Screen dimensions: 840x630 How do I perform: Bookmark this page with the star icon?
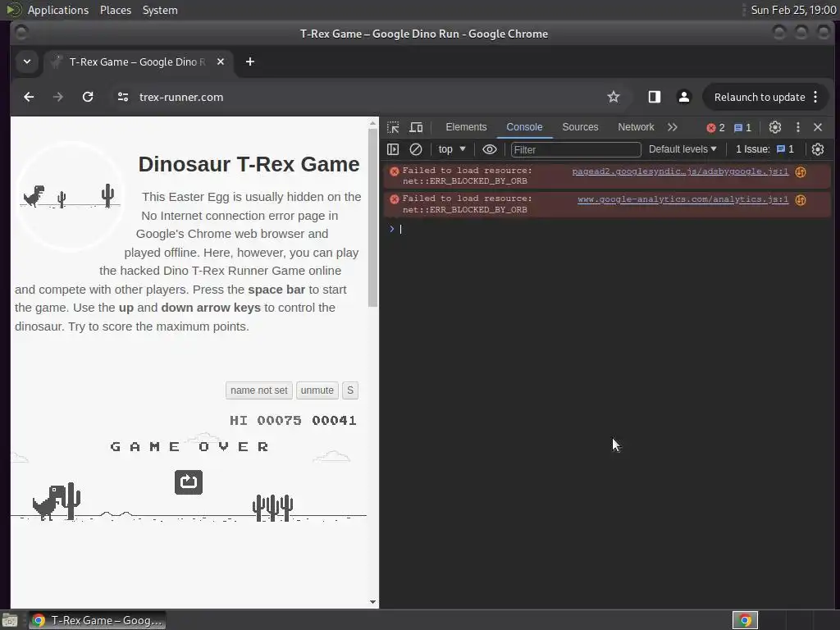point(614,97)
